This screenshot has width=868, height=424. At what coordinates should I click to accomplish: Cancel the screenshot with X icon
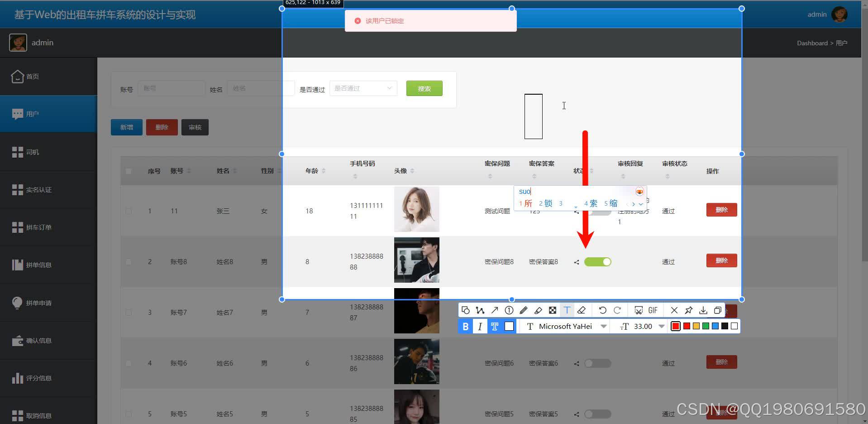(674, 310)
